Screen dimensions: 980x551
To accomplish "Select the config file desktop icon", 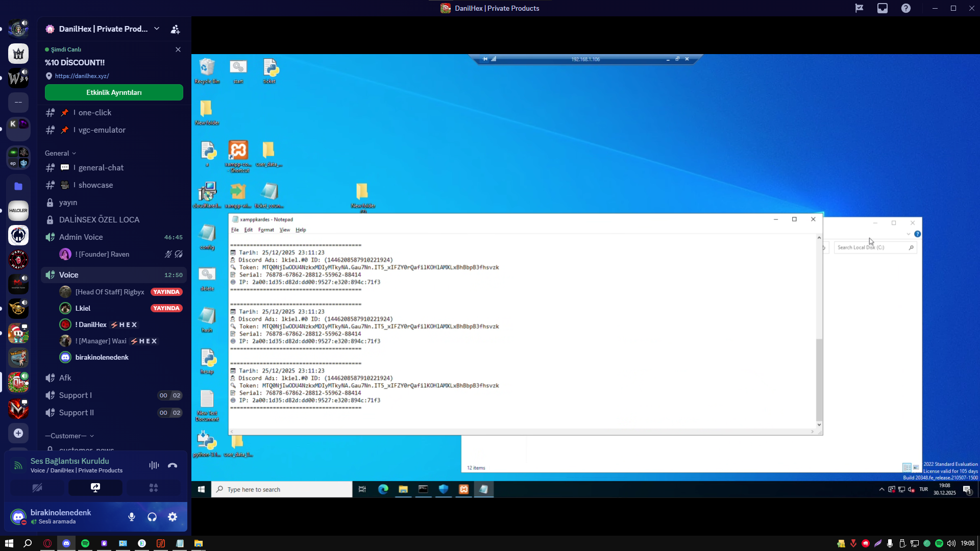I will tap(207, 237).
